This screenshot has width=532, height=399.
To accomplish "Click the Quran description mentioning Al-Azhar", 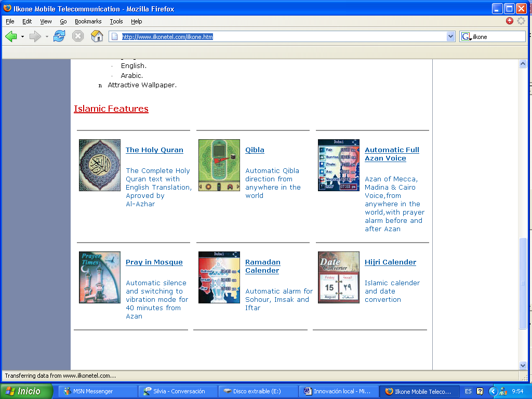I will (x=159, y=187).
